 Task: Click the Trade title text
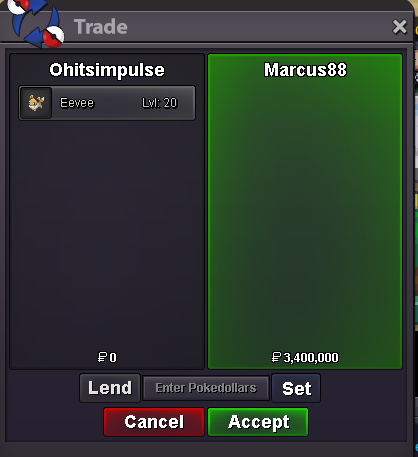tap(101, 27)
